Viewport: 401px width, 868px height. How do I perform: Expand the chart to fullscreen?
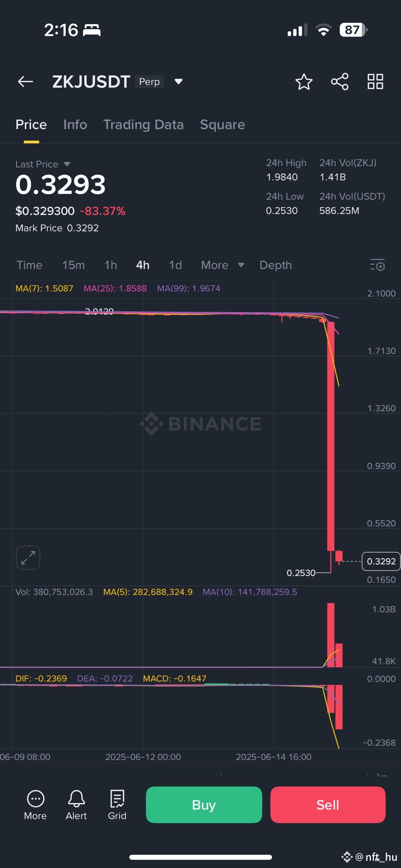click(28, 558)
